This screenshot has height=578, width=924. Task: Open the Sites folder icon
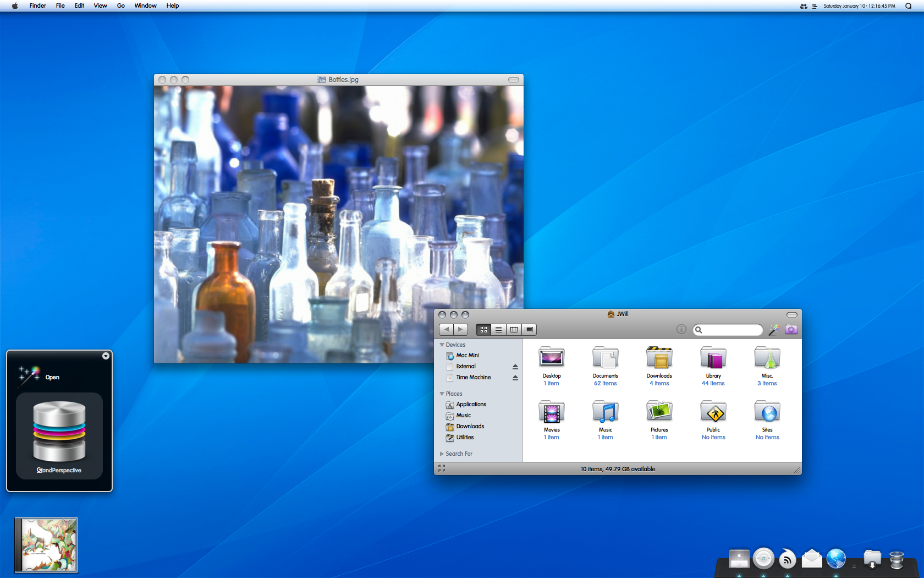[767, 412]
